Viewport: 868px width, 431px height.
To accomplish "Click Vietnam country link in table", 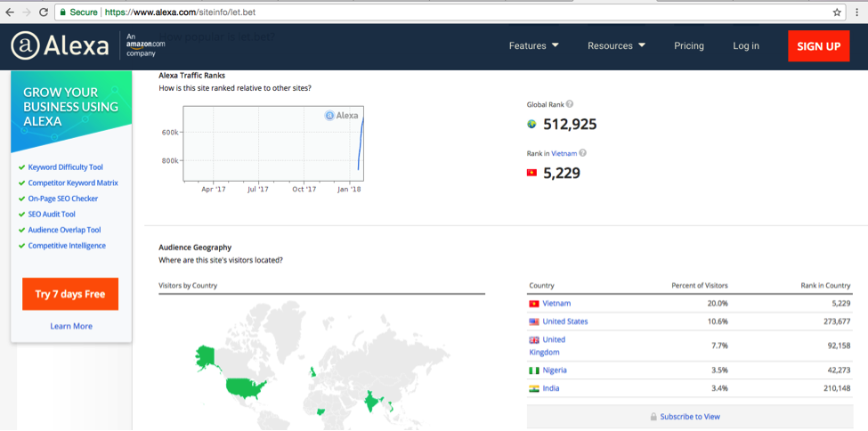I will pyautogui.click(x=556, y=304).
